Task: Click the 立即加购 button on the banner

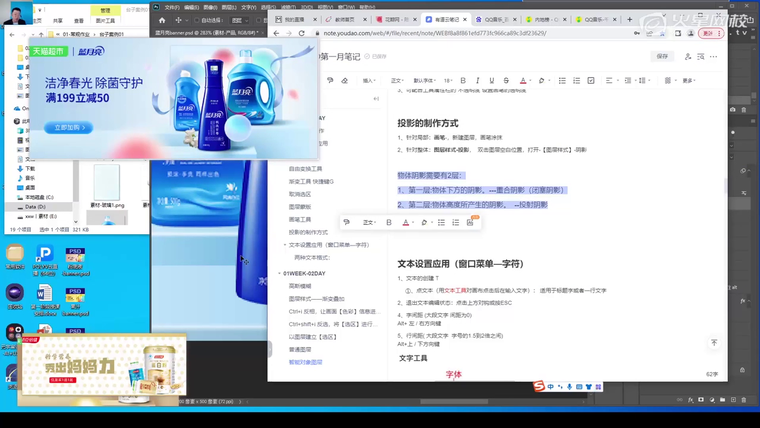Action: [x=70, y=128]
